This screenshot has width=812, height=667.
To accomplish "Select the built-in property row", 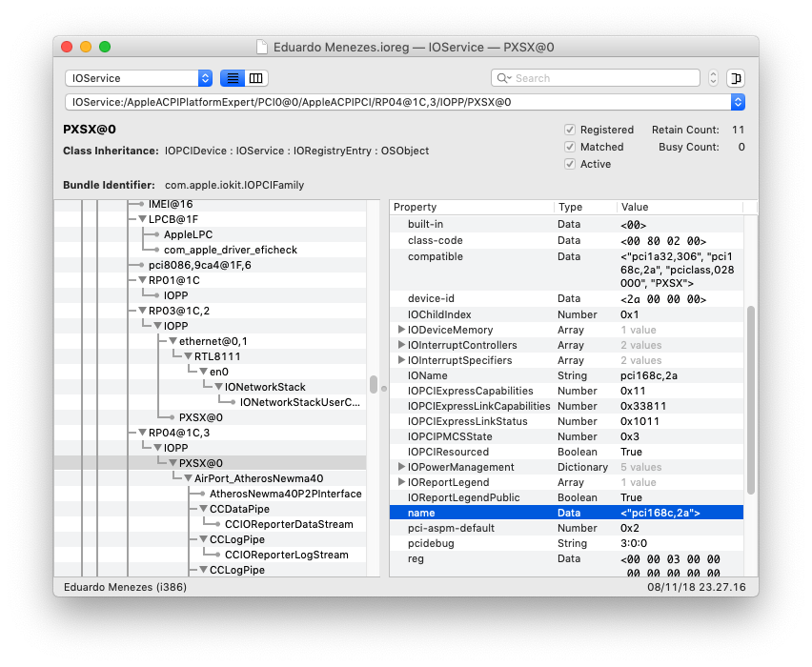I will (x=566, y=224).
